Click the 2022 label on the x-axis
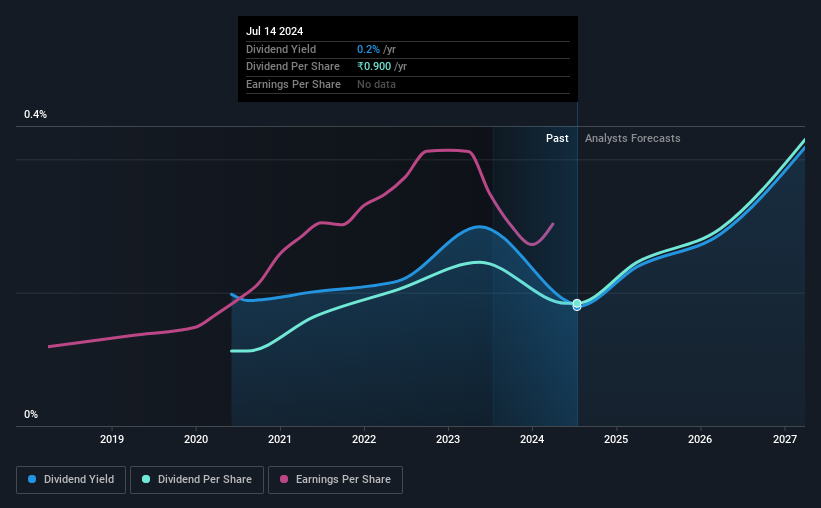Viewport: 821px width, 508px height. click(x=364, y=439)
